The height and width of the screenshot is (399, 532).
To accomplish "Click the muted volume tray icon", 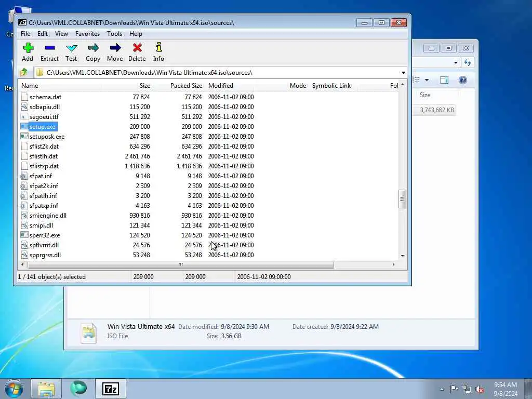I will 480,389.
